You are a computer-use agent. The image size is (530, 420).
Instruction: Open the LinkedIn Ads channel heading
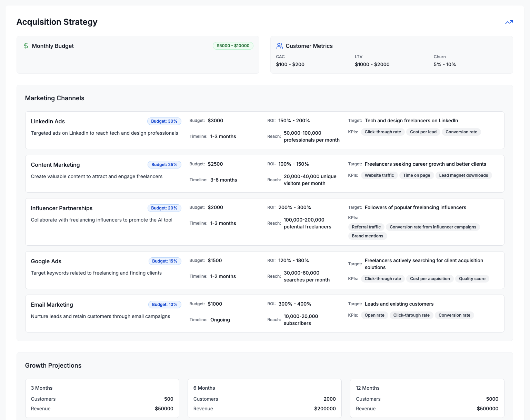point(48,121)
